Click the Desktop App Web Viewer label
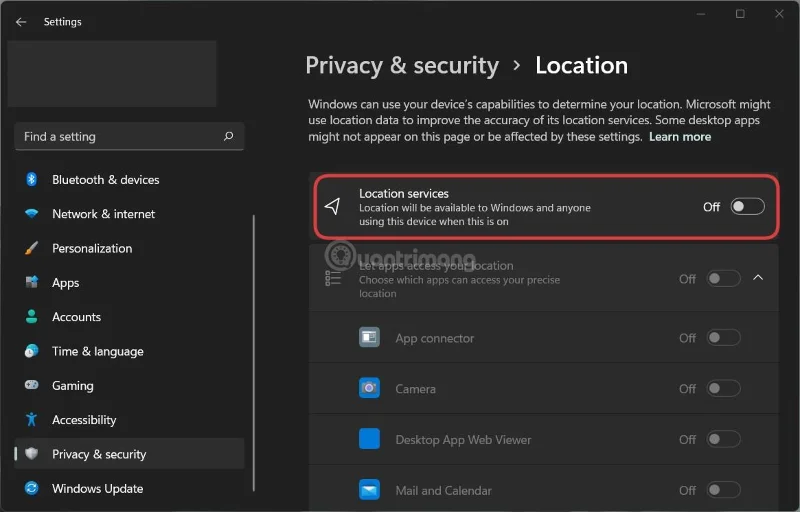Viewport: 800px width, 512px height. pyautogui.click(x=463, y=440)
